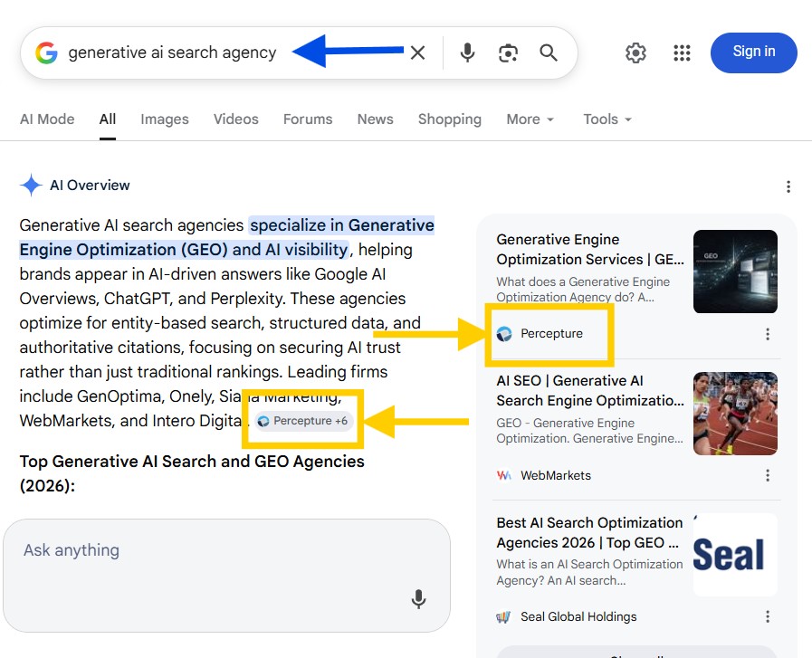This screenshot has height=658, width=812.
Task: Open the Shopping tab
Action: [450, 119]
